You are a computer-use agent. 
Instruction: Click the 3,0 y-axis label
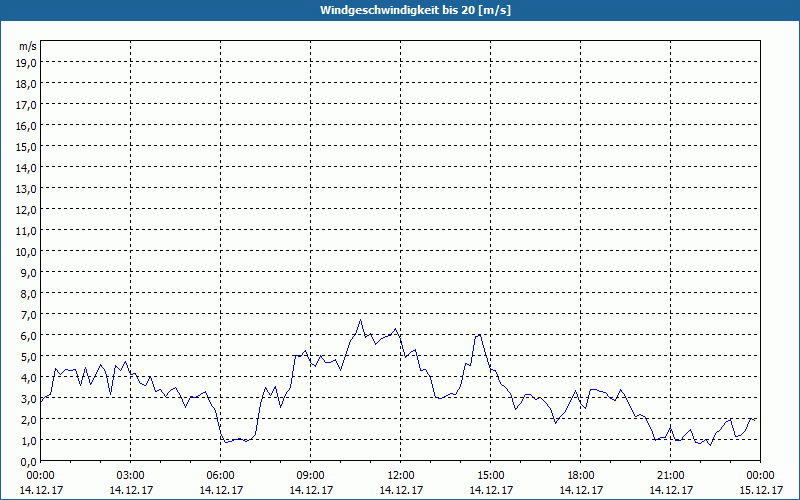pyautogui.click(x=30, y=399)
